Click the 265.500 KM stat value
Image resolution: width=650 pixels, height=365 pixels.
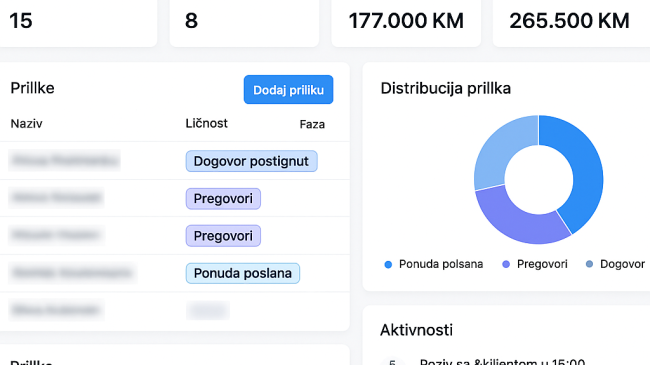569,21
